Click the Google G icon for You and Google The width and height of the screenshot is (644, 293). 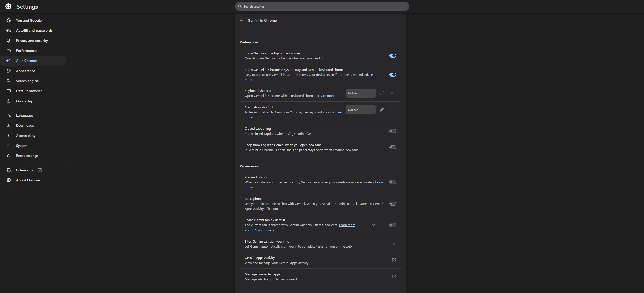pyautogui.click(x=9, y=20)
